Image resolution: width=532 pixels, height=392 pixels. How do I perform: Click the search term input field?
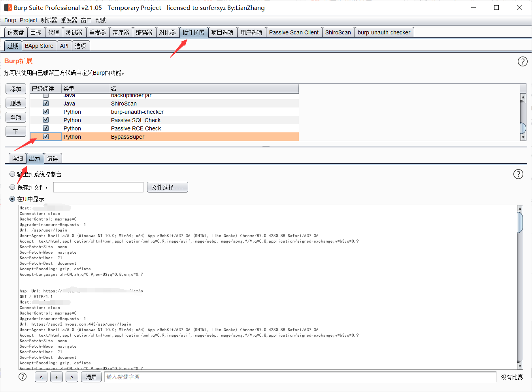(300, 377)
